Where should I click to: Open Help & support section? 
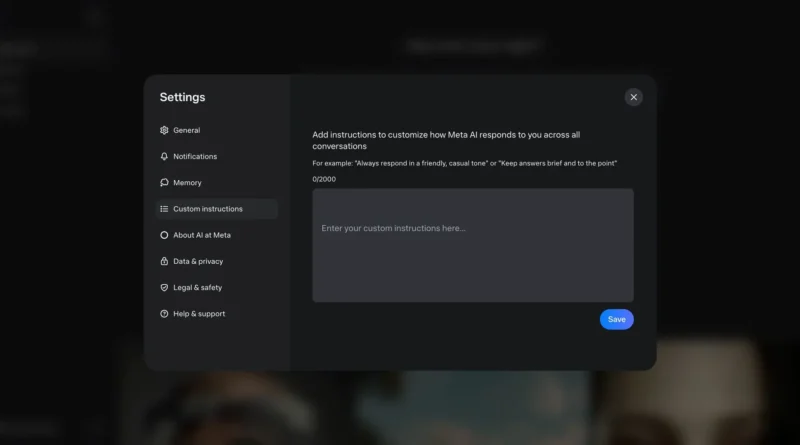(x=217, y=313)
